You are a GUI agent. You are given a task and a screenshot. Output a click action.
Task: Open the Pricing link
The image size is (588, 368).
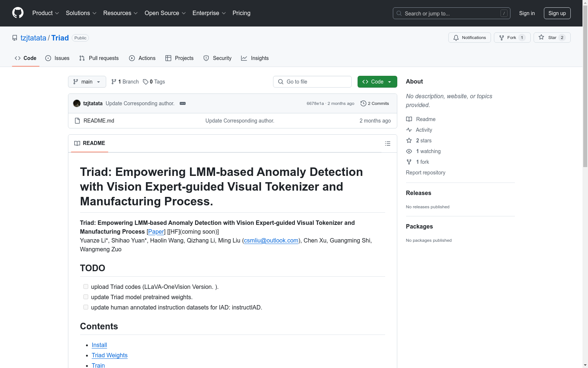point(241,13)
